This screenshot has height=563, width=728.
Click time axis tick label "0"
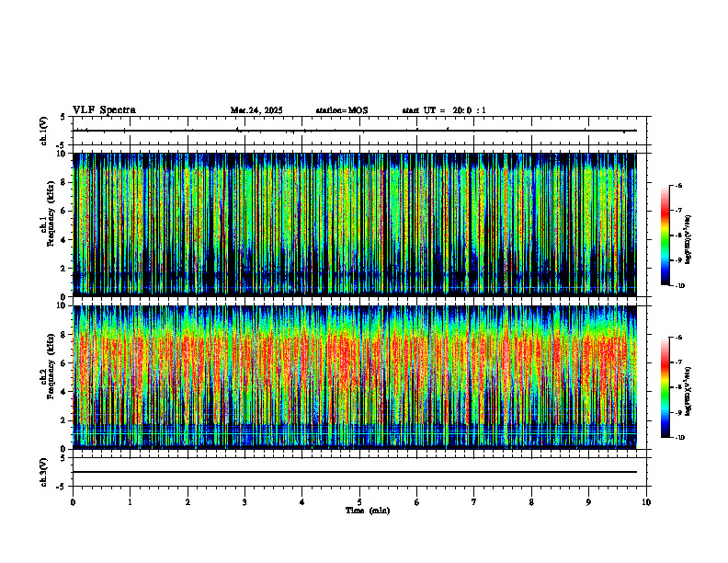[x=73, y=502]
